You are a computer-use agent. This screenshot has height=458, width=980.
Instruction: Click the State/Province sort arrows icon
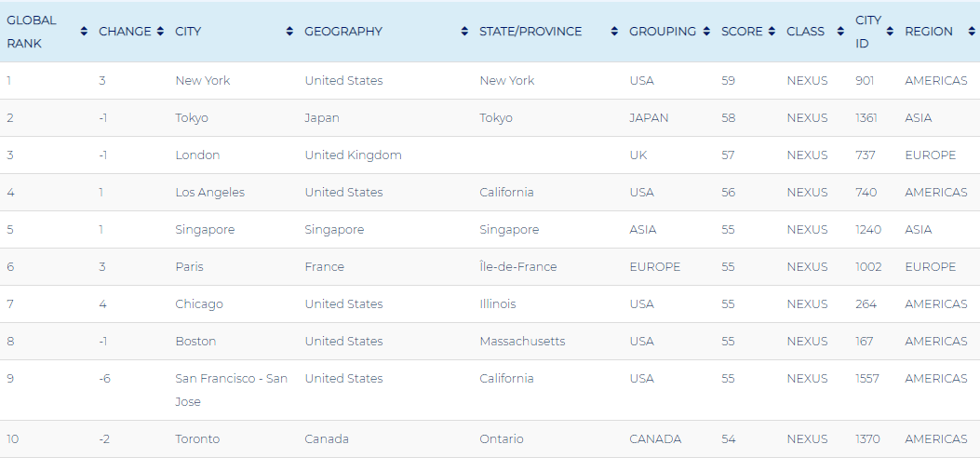tap(614, 32)
